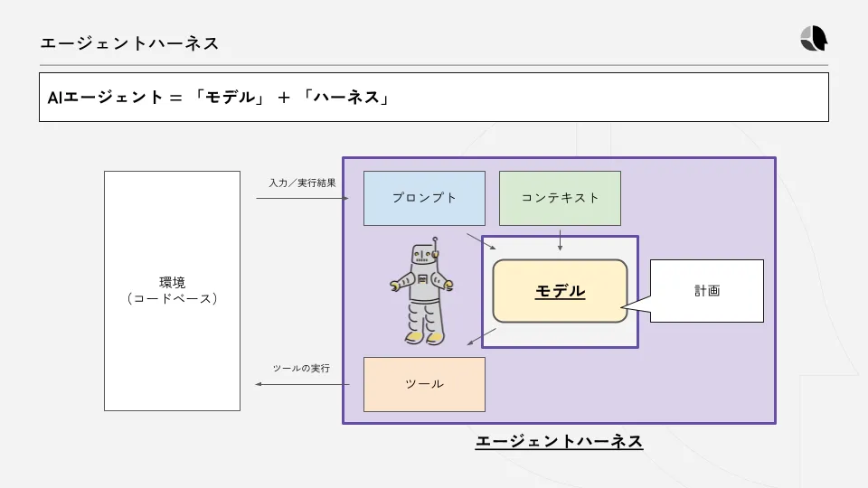Click the underlined エージェントハーネス caption at the bottom
868x488 pixels.
click(559, 442)
